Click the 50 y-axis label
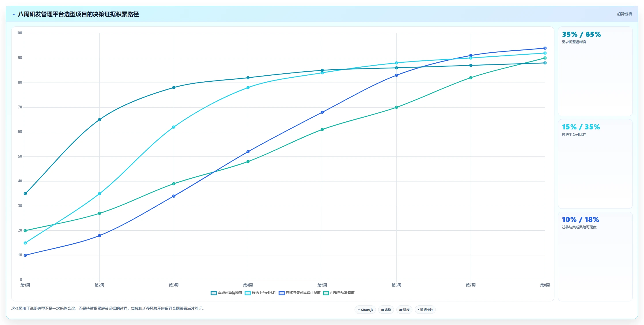Screen dimensions: 644x325 20,156
